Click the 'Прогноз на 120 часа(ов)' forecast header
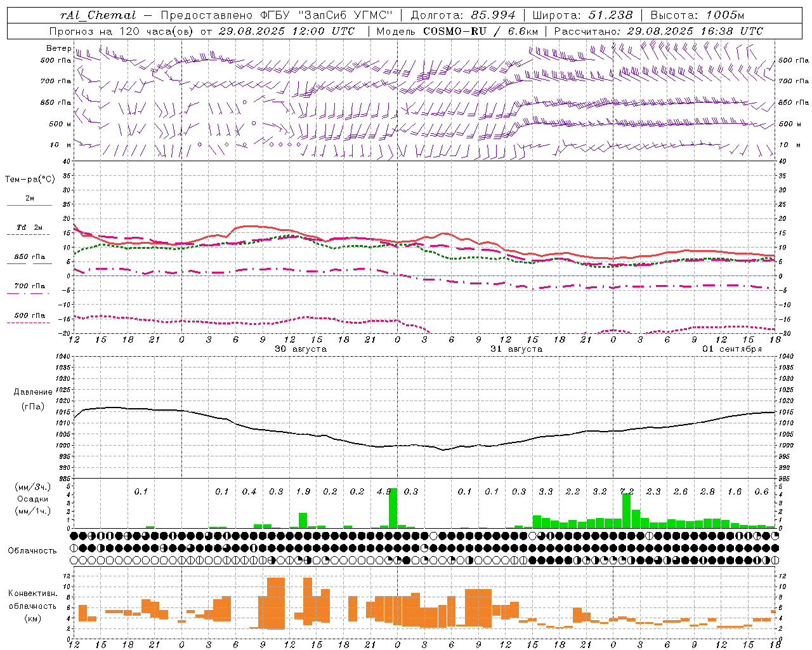This screenshot has height=650, width=812. (x=121, y=31)
